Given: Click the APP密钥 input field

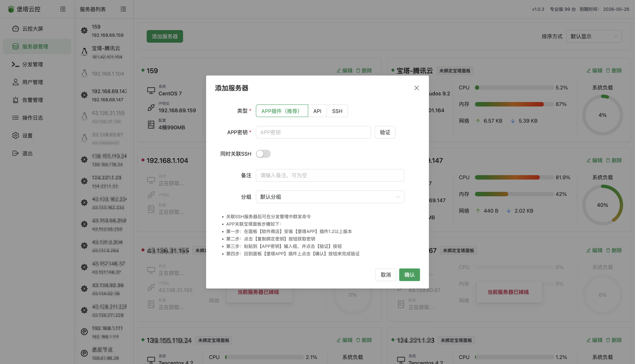Looking at the screenshot, I should click(x=313, y=132).
